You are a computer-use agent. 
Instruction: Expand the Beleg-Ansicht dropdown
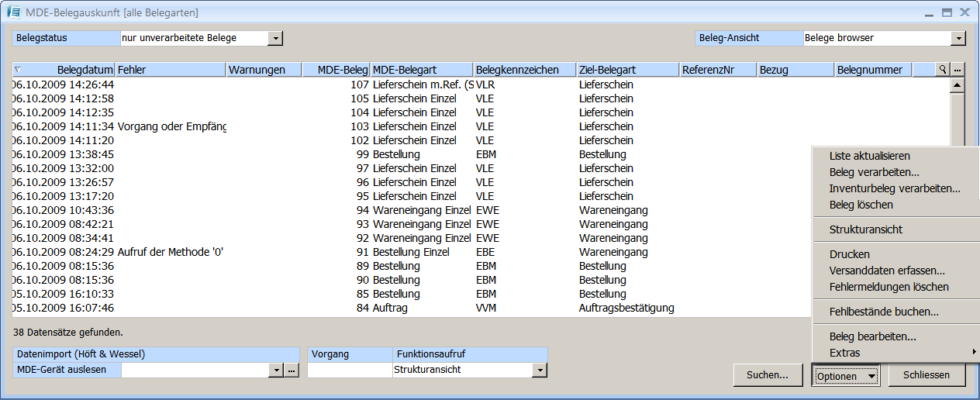click(958, 38)
